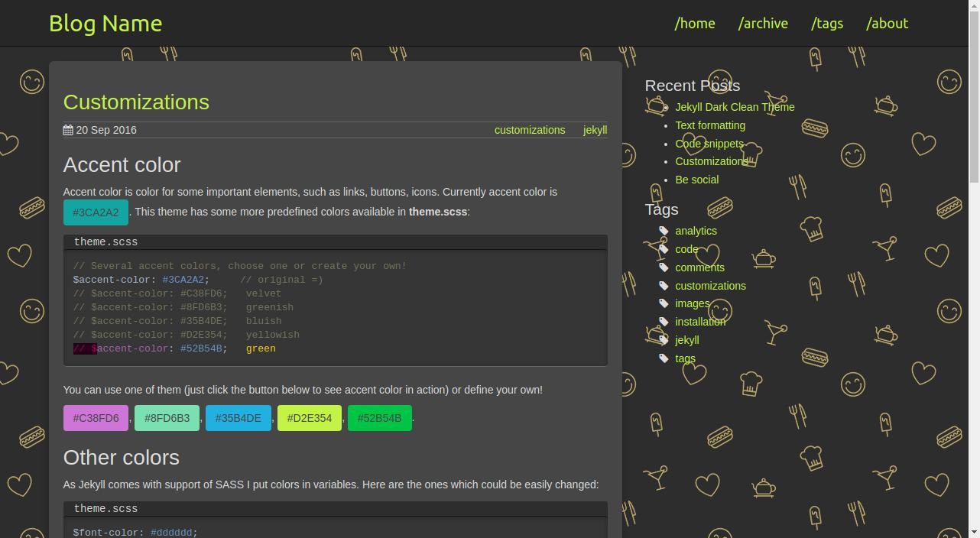Viewport: 980px width, 538px height.
Task: Click the tag icon next to jekyll
Action: 664,340
